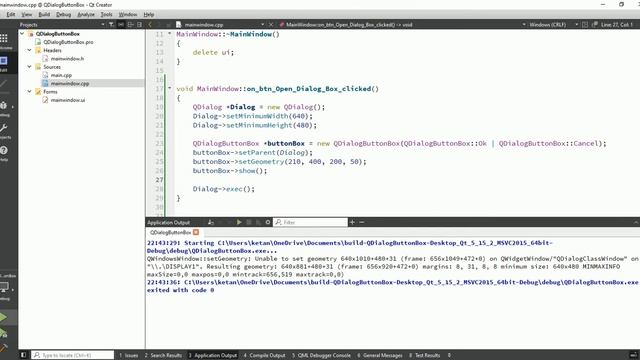This screenshot has height=360, width=640.
Task: Switch to Edit mode in the sidebar
Action: [x=4, y=63]
